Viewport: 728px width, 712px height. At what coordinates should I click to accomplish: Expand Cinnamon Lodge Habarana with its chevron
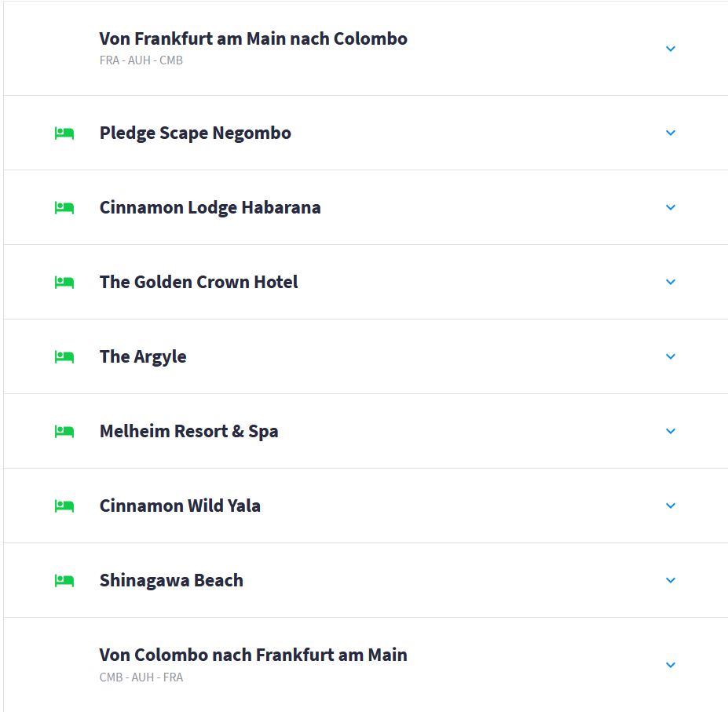click(671, 207)
